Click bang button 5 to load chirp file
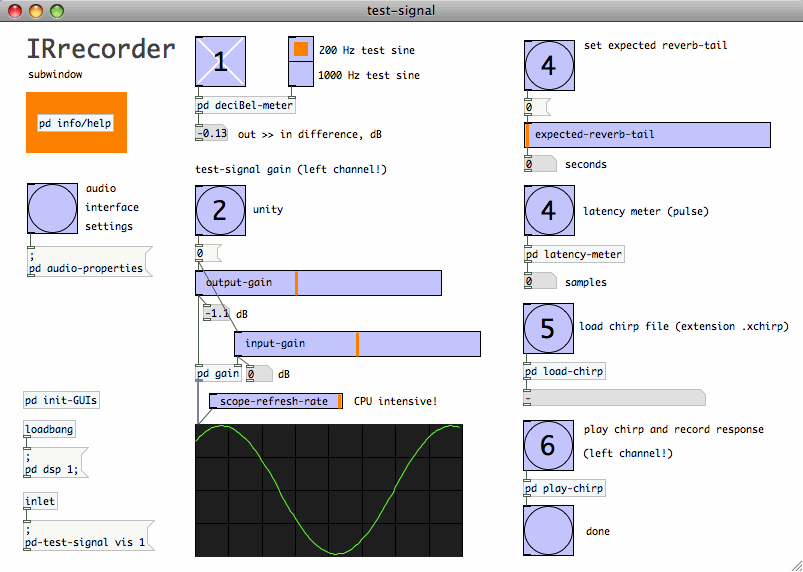Image resolution: width=803 pixels, height=572 pixels. 548,328
